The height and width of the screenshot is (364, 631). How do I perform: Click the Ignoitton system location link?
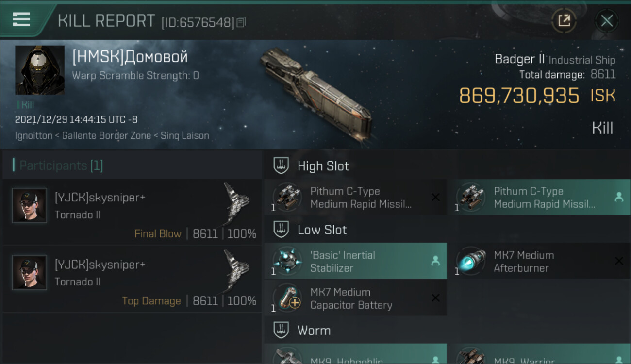pos(33,135)
